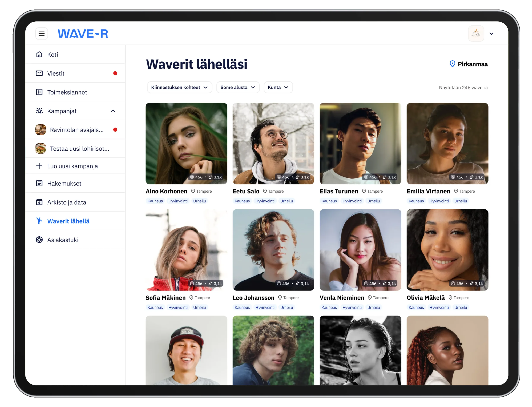Click Luo uusi kampanja
Image resolution: width=532 pixels, height=407 pixels.
pyautogui.click(x=73, y=166)
